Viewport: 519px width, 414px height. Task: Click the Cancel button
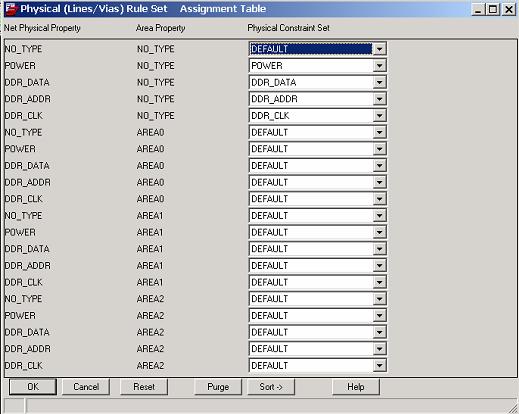(x=86, y=387)
